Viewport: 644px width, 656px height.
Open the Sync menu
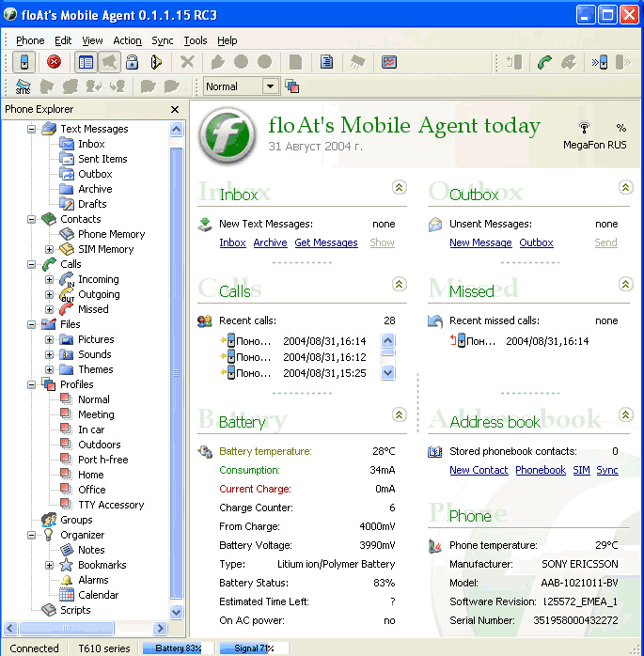[x=163, y=40]
